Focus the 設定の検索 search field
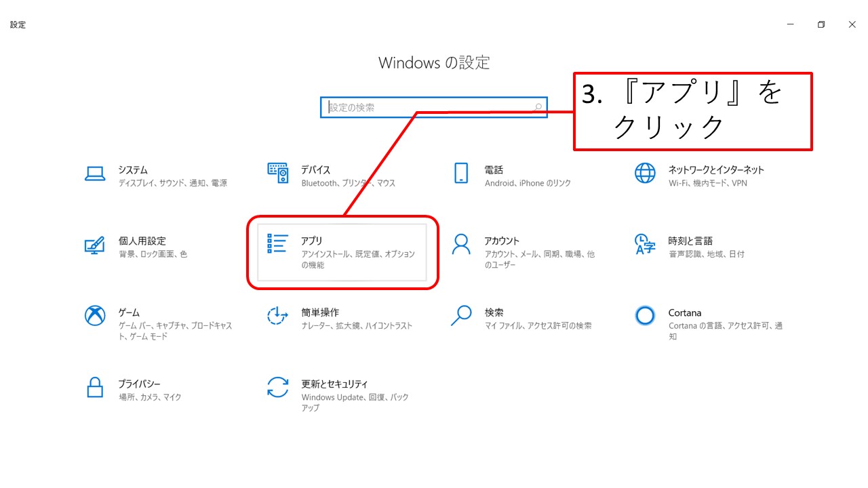The image size is (868, 488). tap(427, 107)
